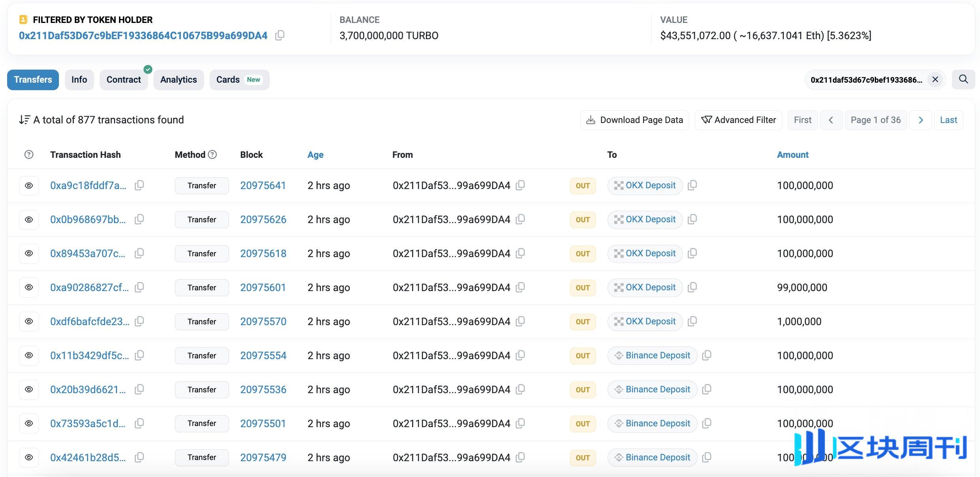Copy From address in block 20975626 row
980x477 pixels.
pos(520,219)
